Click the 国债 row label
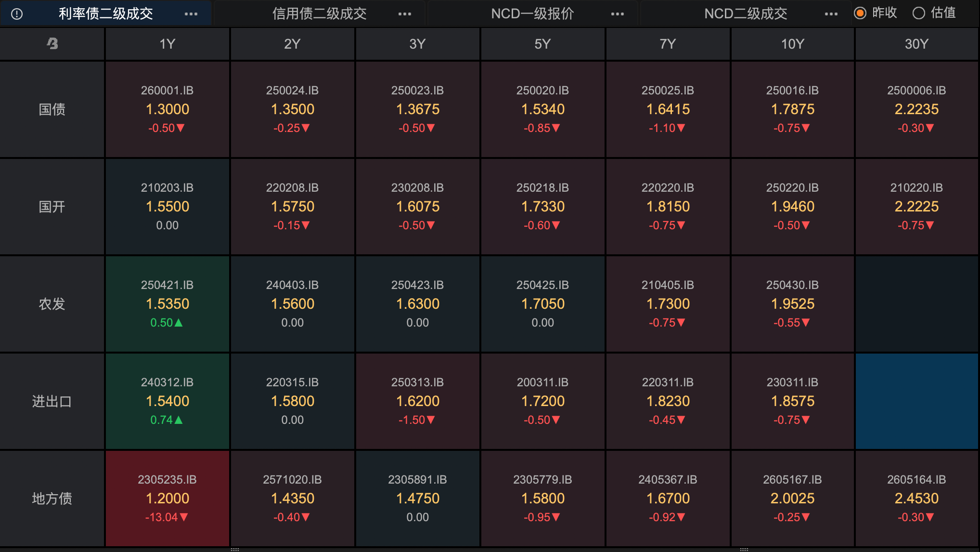Screen dimensions: 980x552 pos(52,109)
